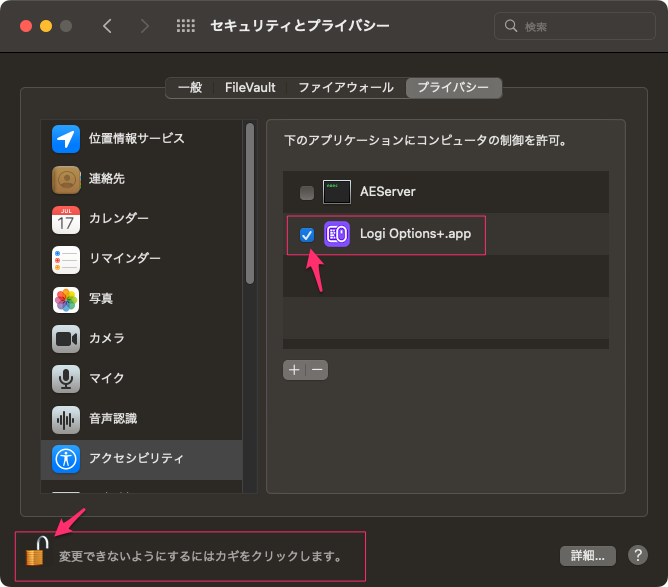The image size is (668, 587).
Task: Click the 詳細... (Advanced) button
Action: [586, 555]
